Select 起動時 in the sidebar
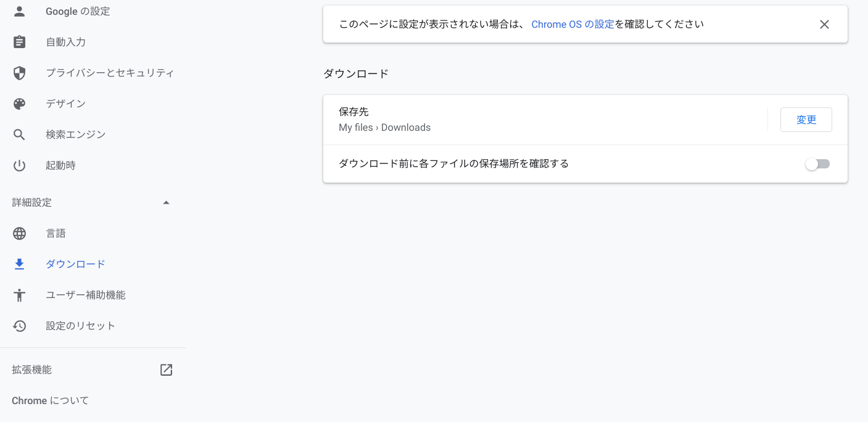This screenshot has height=422, width=868. point(61,165)
